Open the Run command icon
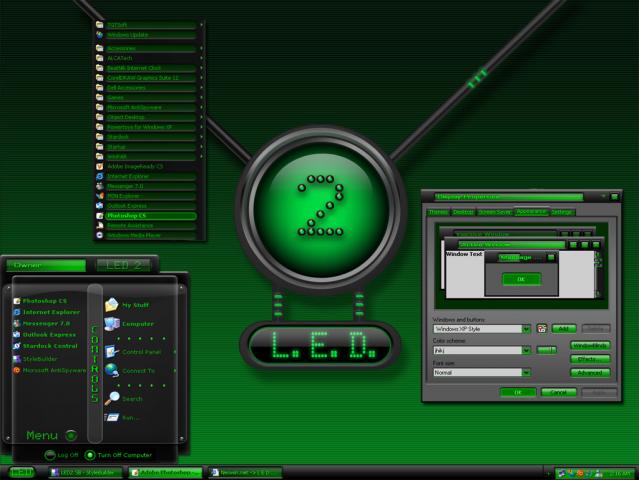Viewport: 639px width, 480px height. [x=111, y=417]
